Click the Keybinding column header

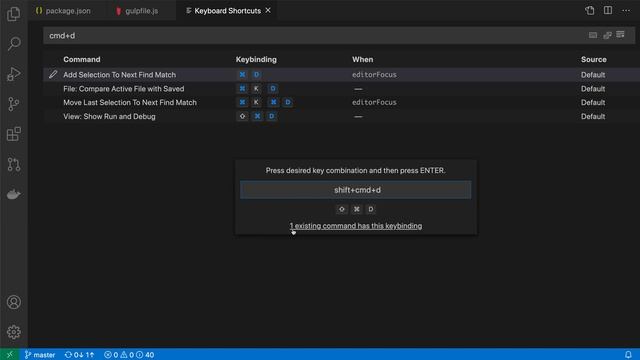[x=256, y=59]
